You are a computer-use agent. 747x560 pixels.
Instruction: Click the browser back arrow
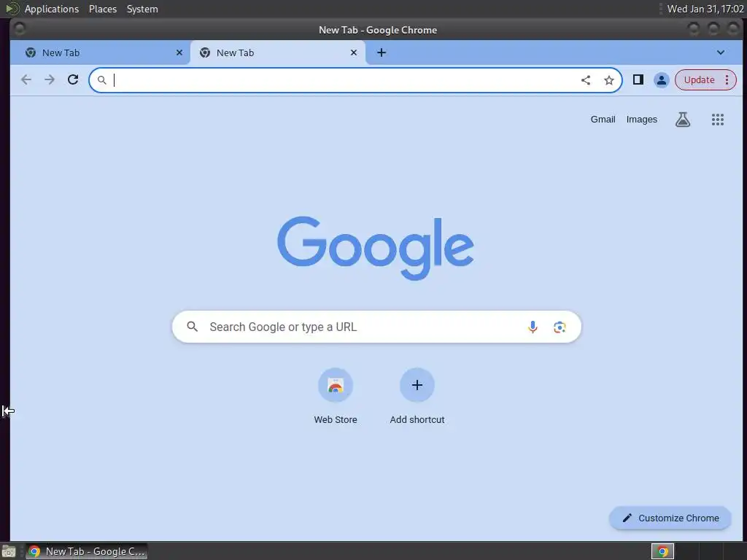coord(26,79)
